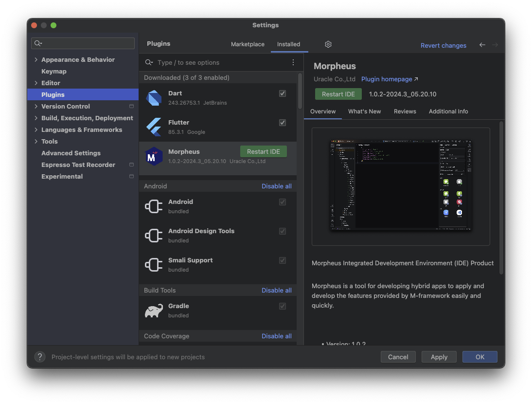Click the Android Design Tools plug icon

(x=154, y=235)
